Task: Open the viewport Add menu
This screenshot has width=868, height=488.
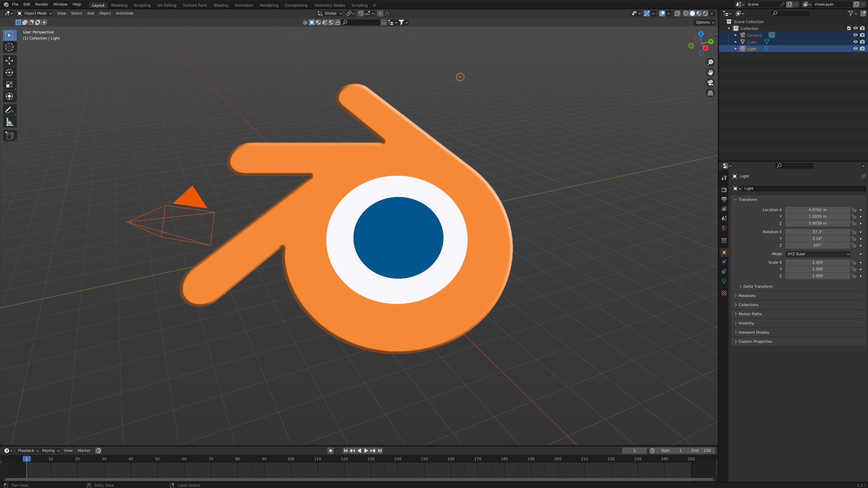Action: click(90, 14)
